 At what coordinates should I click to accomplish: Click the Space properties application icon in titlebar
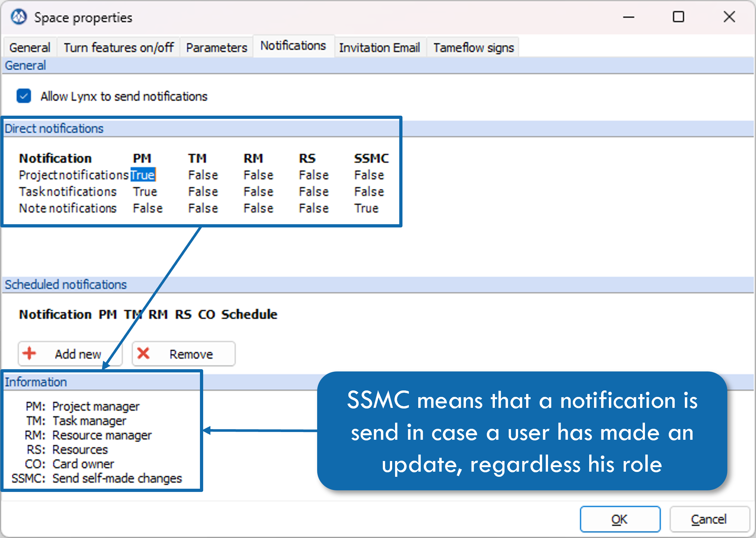tap(18, 17)
